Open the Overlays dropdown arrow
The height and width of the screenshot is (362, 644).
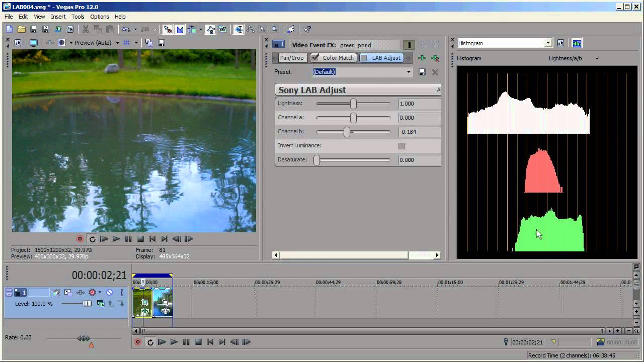135,43
